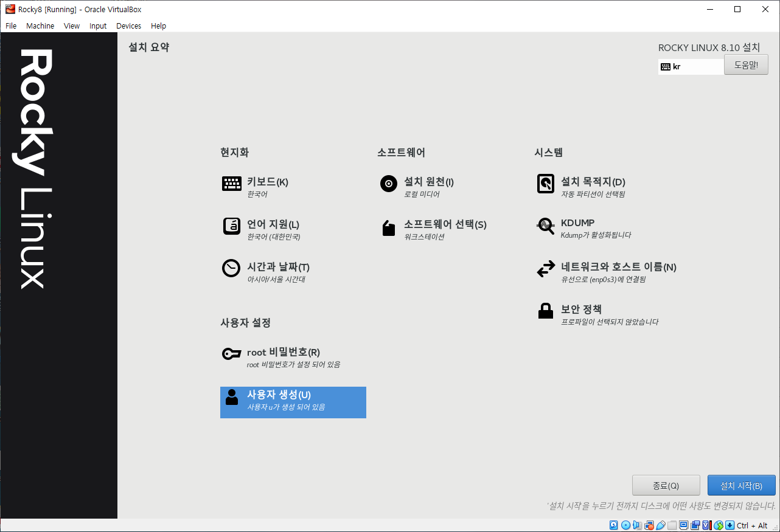Open the File menu
The width and height of the screenshot is (780, 532).
[x=11, y=26]
